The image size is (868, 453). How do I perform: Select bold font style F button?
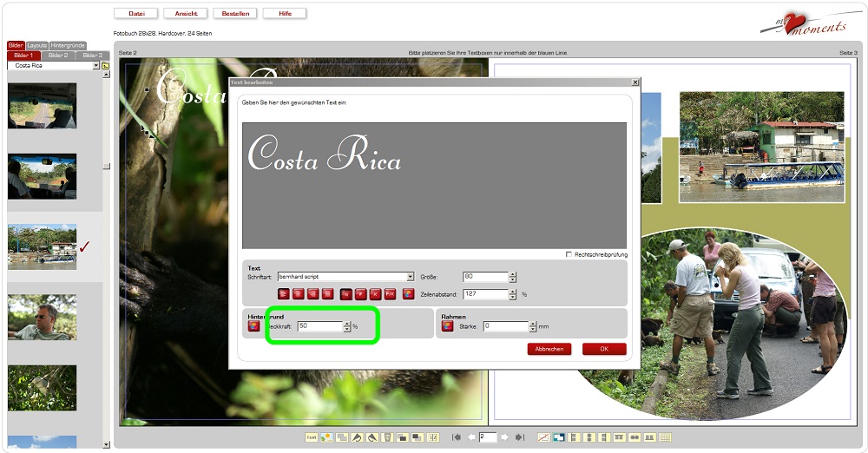(360, 293)
